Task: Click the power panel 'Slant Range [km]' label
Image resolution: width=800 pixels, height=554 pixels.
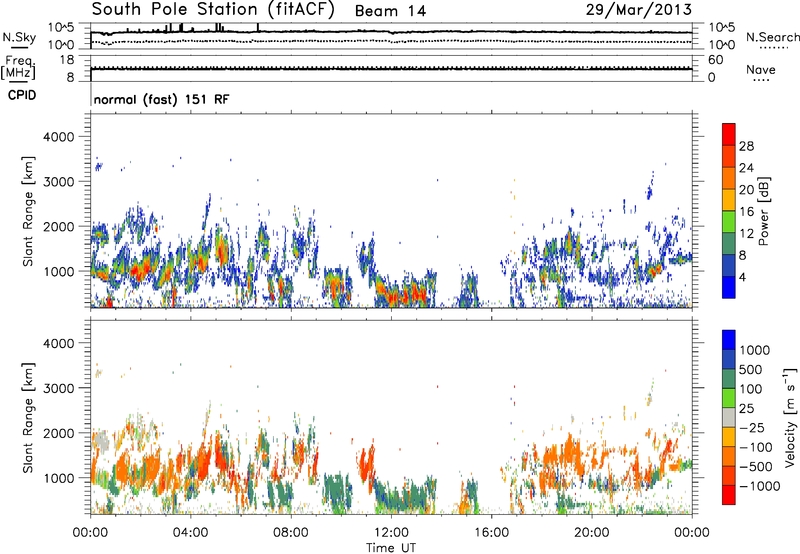Action: click(28, 211)
